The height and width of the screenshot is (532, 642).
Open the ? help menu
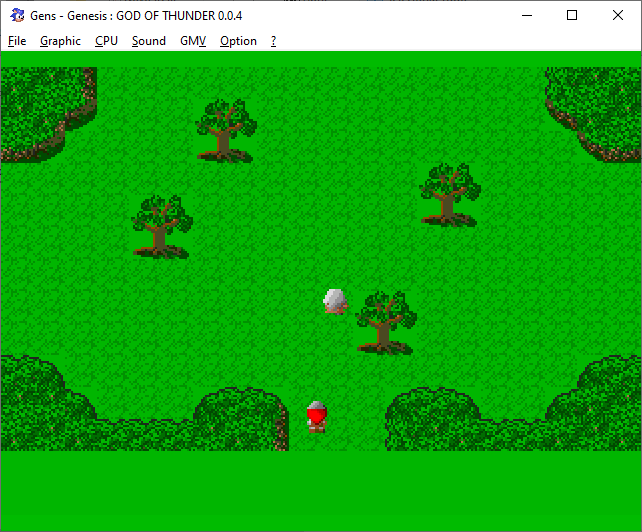coord(274,41)
